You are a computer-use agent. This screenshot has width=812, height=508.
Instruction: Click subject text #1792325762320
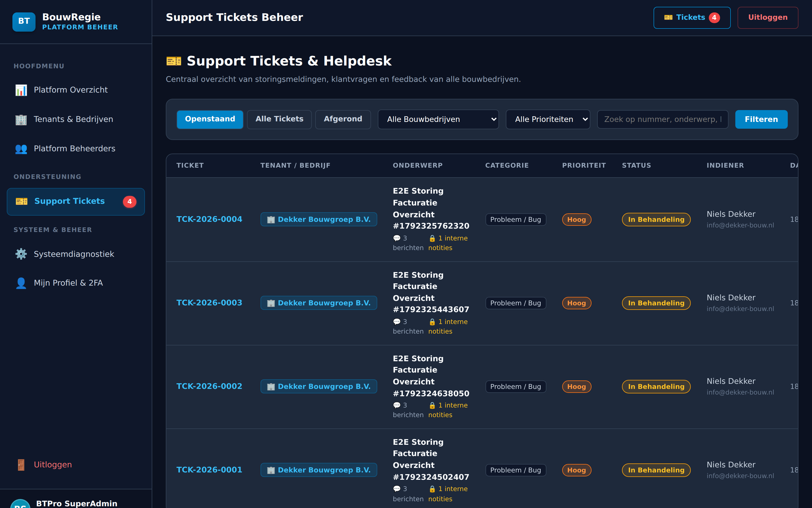pos(431,226)
